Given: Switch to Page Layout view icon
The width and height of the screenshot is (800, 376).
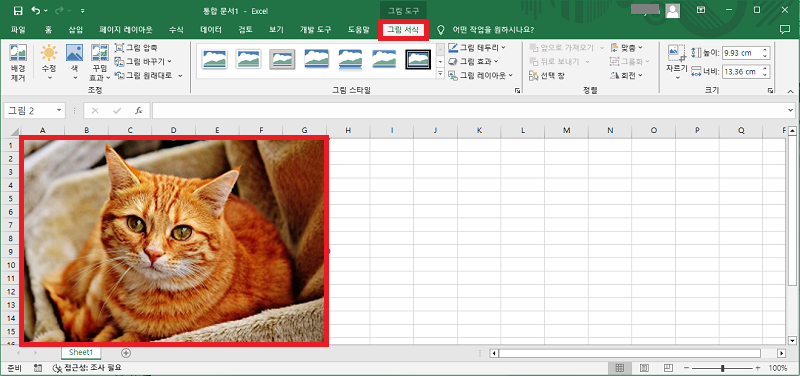Looking at the screenshot, I should 644,368.
